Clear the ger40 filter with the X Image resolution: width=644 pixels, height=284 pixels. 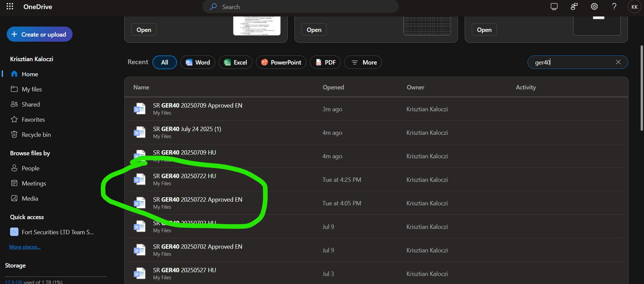pyautogui.click(x=618, y=62)
